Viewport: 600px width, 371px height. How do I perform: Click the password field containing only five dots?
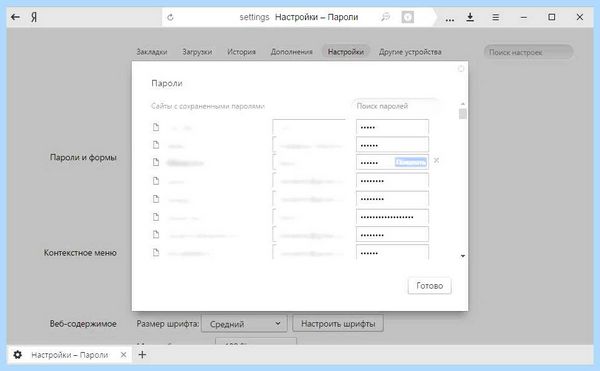(392, 127)
